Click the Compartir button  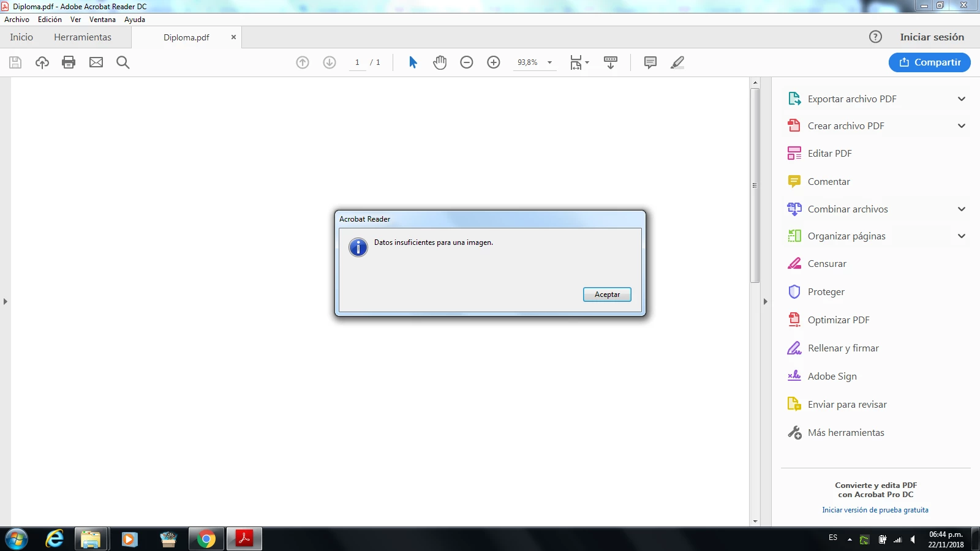(929, 62)
